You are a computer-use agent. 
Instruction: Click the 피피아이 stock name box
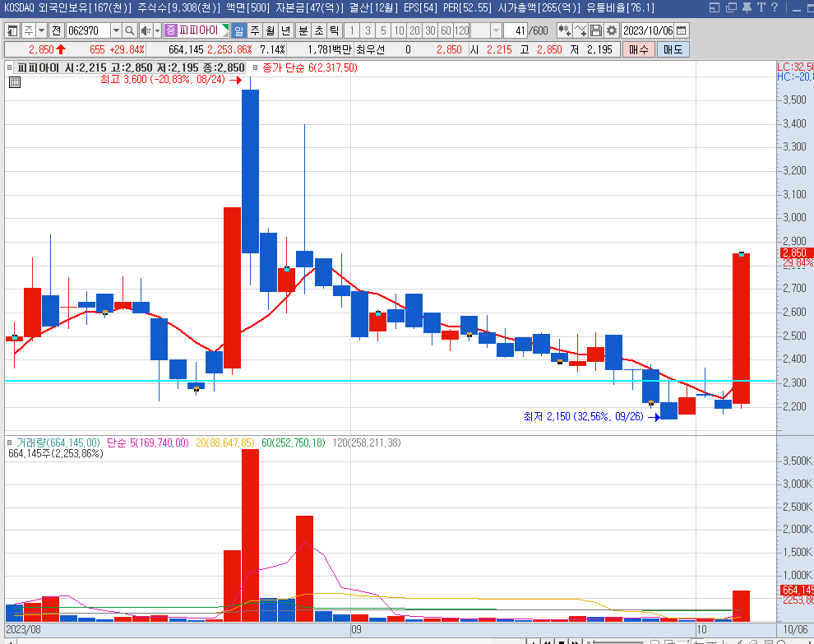point(197,30)
